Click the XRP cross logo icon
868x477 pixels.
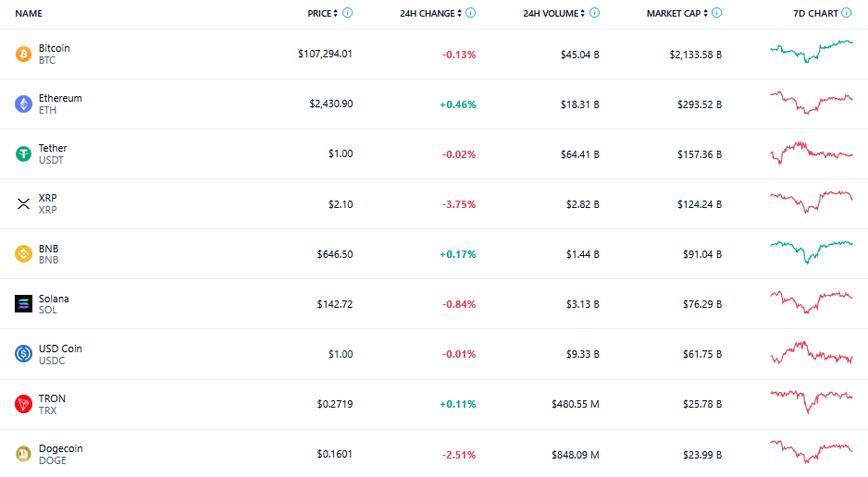23,204
